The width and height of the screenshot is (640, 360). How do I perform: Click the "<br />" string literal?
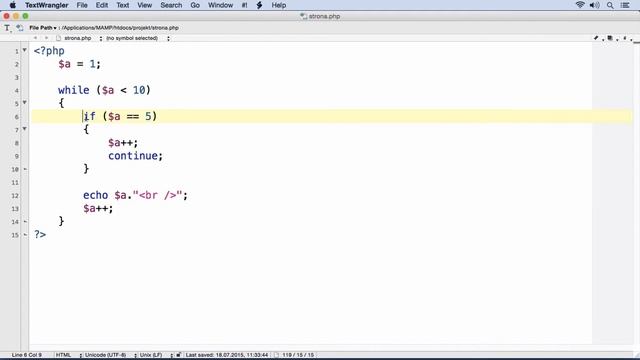[x=157, y=195]
